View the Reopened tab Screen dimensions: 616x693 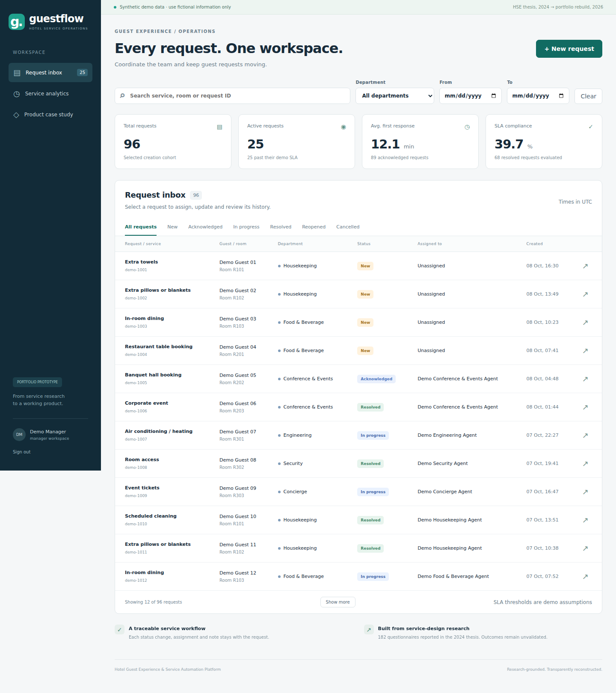pyautogui.click(x=314, y=227)
